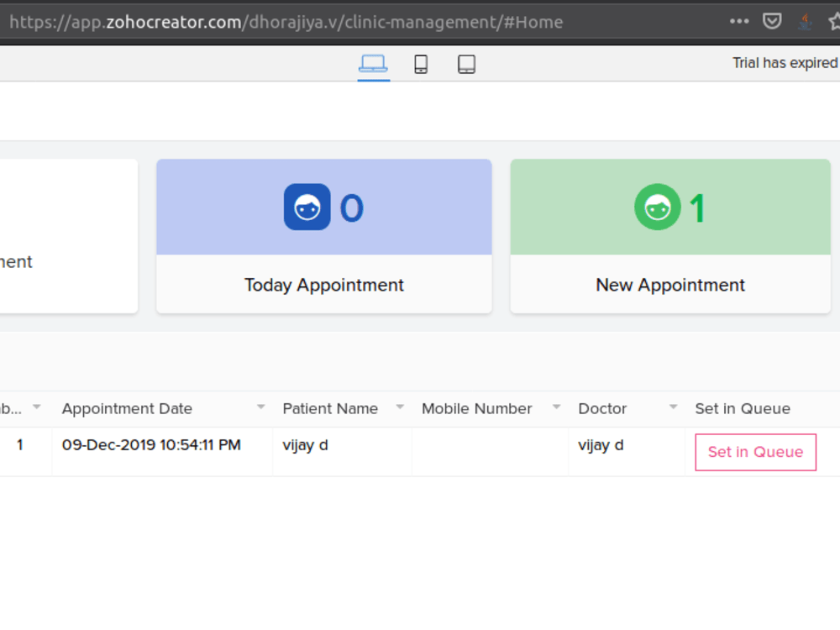Switch to tablet preview mode
The width and height of the screenshot is (840, 630).
tap(466, 64)
